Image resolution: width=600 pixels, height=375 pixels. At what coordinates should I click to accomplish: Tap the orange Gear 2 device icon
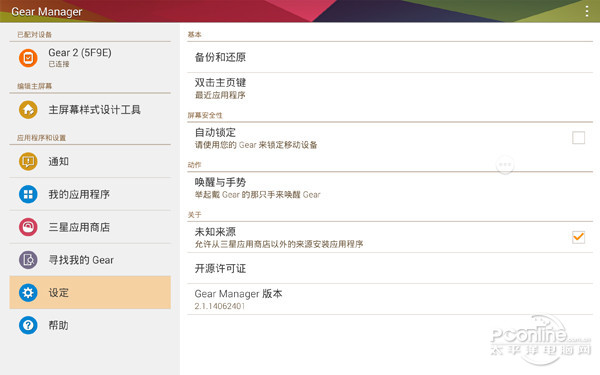(x=28, y=58)
